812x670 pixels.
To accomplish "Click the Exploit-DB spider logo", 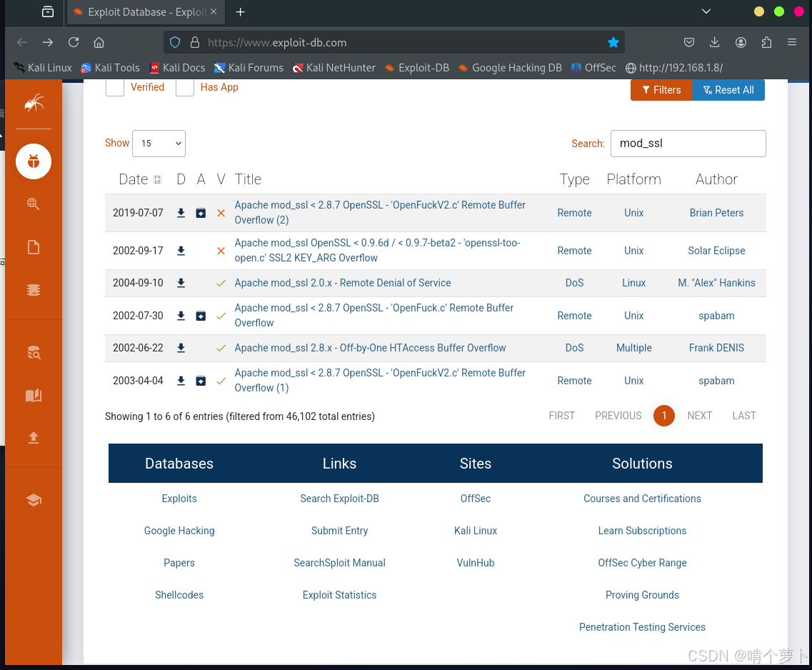I will [x=34, y=104].
